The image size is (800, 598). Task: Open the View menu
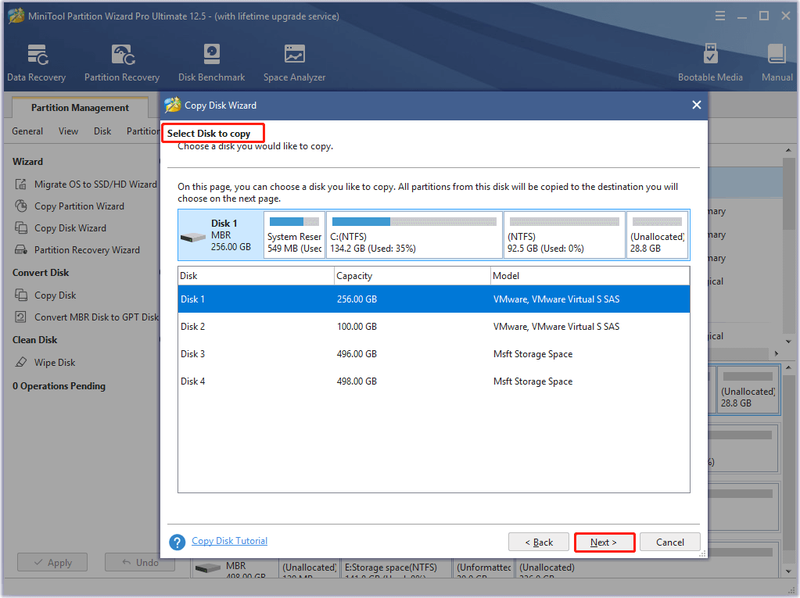pyautogui.click(x=68, y=131)
